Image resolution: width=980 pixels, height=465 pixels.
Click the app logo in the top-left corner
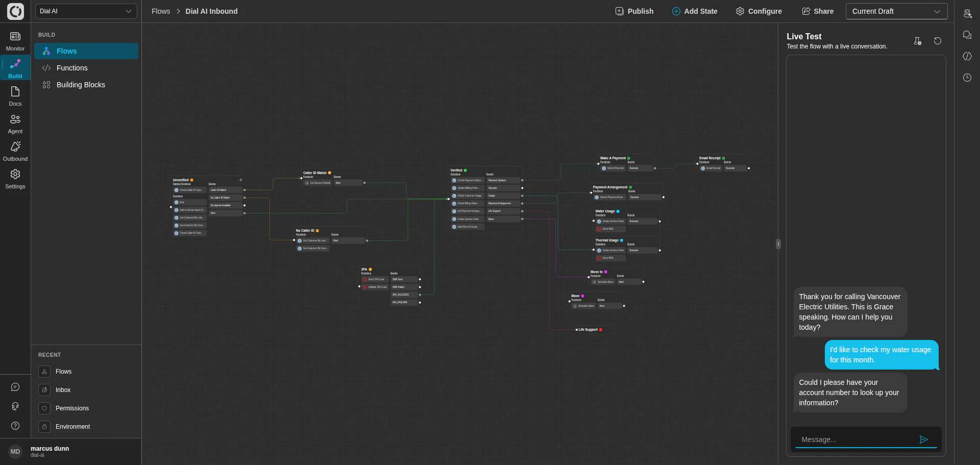pyautogui.click(x=15, y=11)
